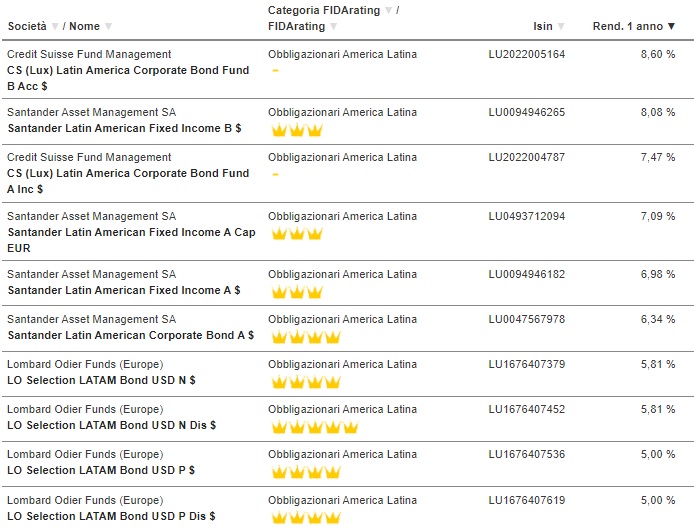This screenshot has height=529, width=694.
Task: Click Santander Asset Management SA above Fixed Income B $
Action: coord(92,112)
